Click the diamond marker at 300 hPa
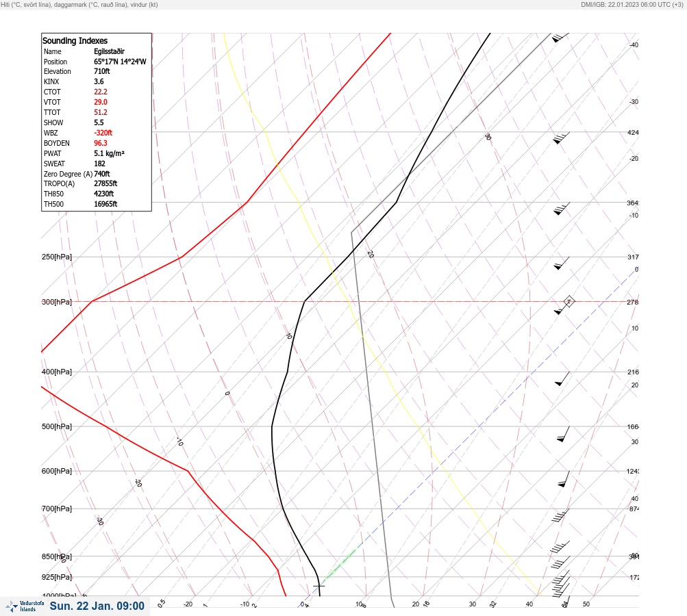The image size is (687, 616). point(569,301)
